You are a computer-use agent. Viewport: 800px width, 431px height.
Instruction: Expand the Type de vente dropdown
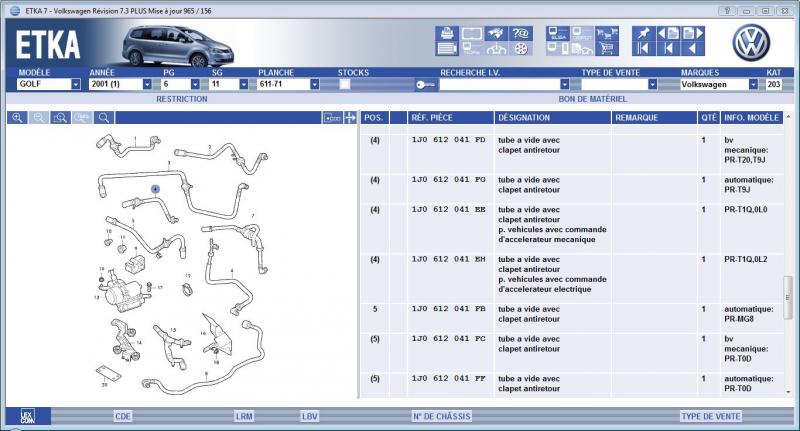(652, 85)
